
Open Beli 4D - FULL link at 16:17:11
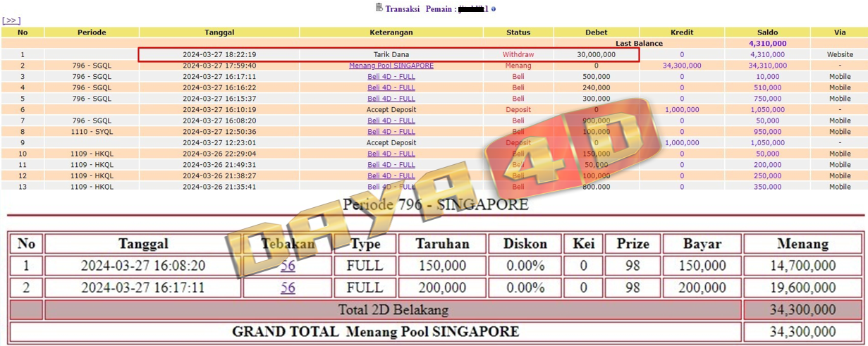point(391,77)
